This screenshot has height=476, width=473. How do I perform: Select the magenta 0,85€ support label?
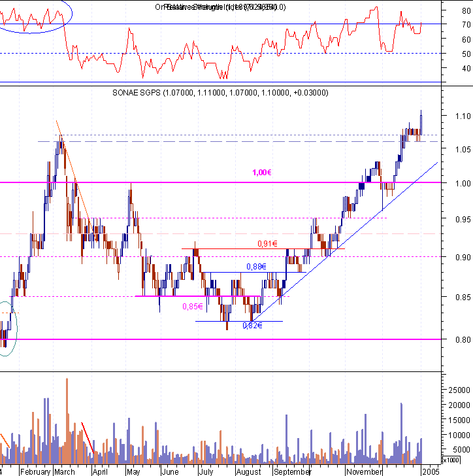pyautogui.click(x=193, y=307)
